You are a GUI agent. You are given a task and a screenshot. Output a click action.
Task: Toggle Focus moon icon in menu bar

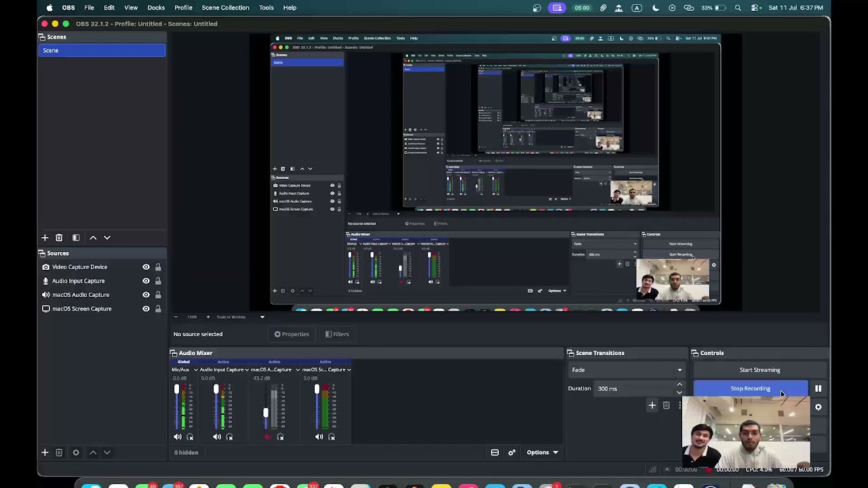tap(656, 7)
